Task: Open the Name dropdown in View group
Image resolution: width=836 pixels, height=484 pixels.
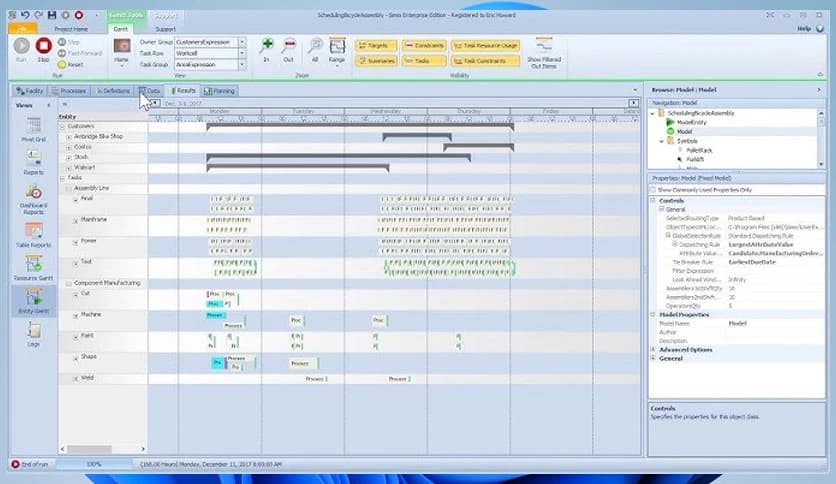Action: pos(122,52)
